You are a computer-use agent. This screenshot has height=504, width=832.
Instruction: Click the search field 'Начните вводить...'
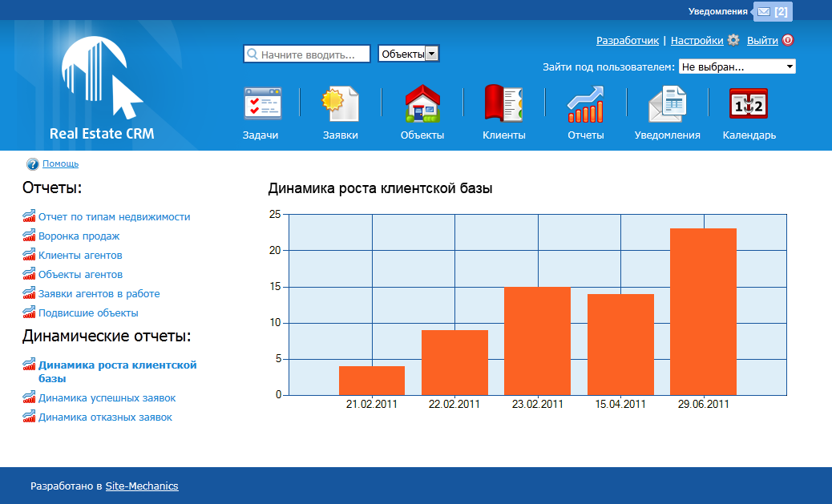[x=307, y=54]
